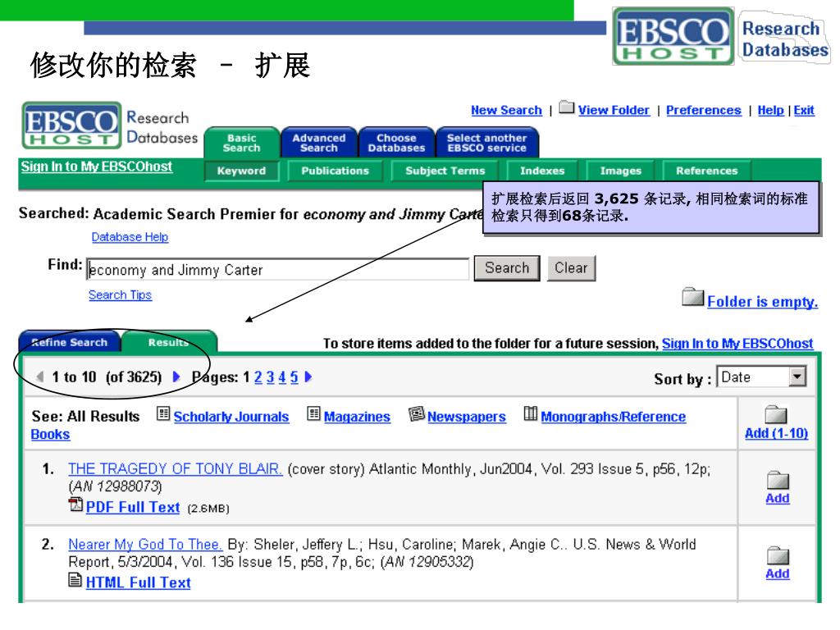The image size is (840, 630).
Task: Open the HTML Full Text link
Action: point(138,582)
